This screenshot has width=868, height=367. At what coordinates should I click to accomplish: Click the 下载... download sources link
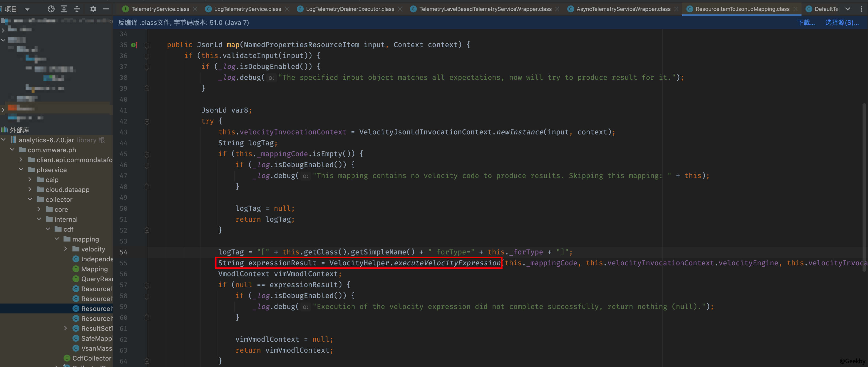806,23
